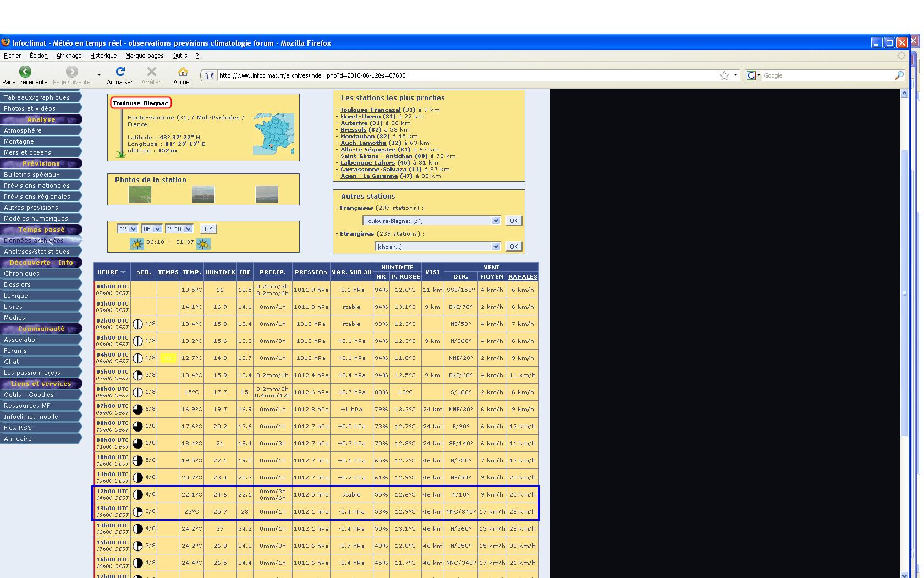Click the bookmark star in the address bar
This screenshot has width=924, height=578.
coord(724,75)
